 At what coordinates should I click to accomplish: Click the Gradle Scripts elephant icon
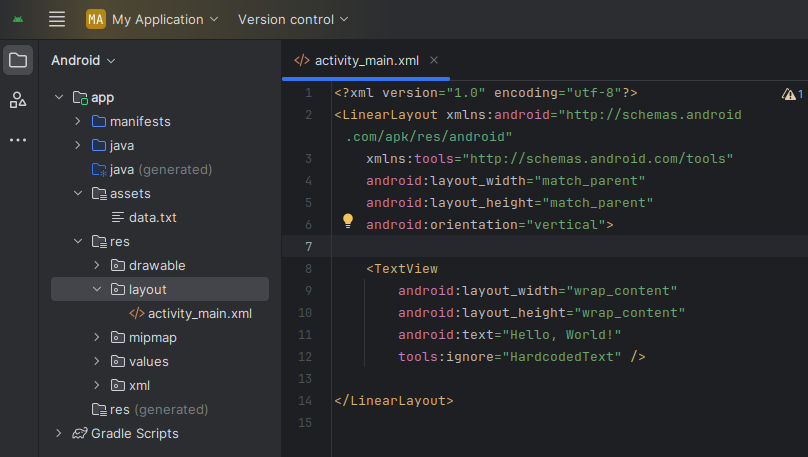pyautogui.click(x=80, y=433)
